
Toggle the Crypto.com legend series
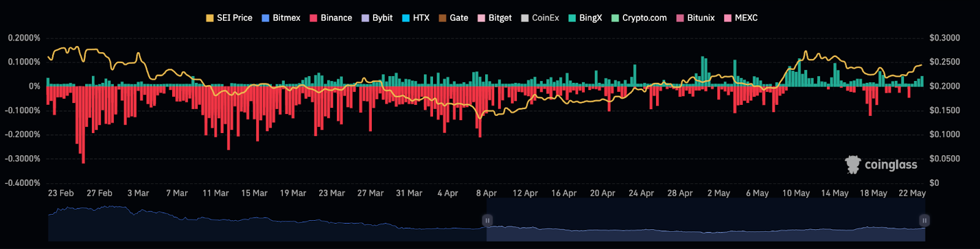(x=639, y=18)
